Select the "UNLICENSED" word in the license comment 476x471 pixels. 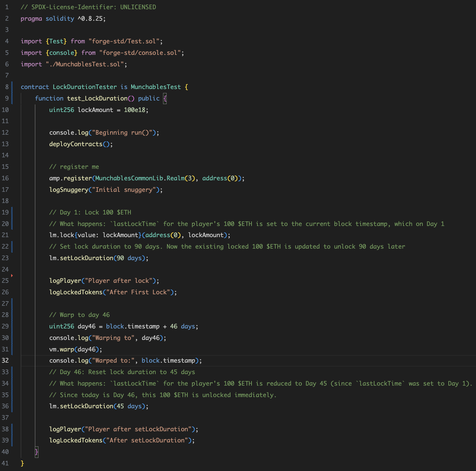click(x=138, y=7)
